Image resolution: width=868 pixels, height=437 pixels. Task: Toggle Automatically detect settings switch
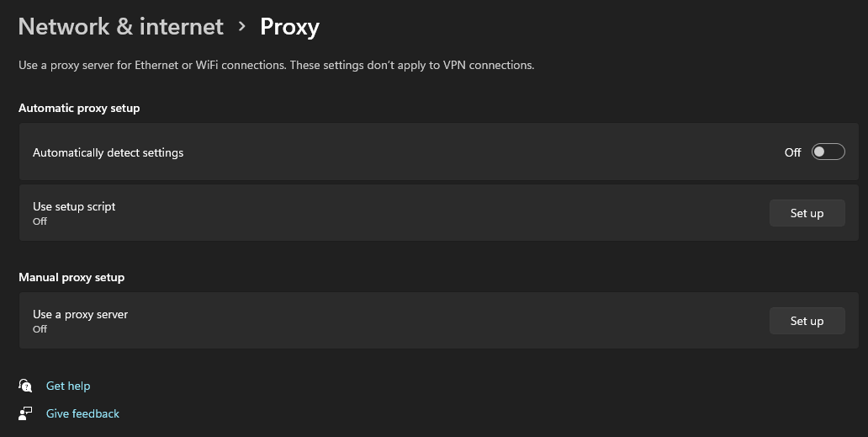[828, 152]
